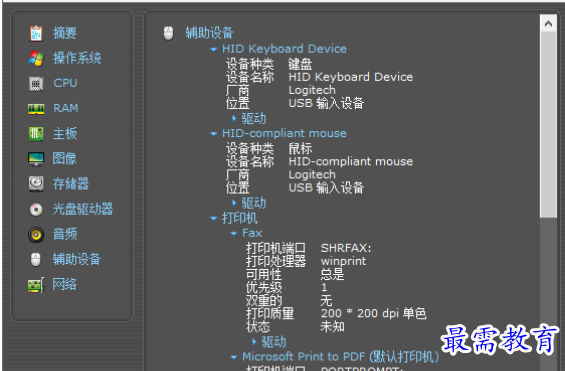Open the 存储器 hard disk icon
Image resolution: width=565 pixels, height=371 pixels.
tap(36, 184)
